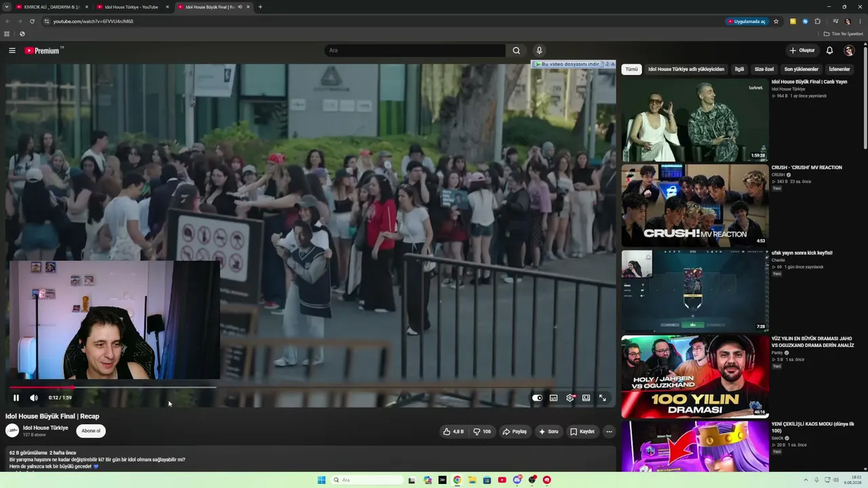Open CRUSH MV REACTION video thumbnail

[695, 205]
